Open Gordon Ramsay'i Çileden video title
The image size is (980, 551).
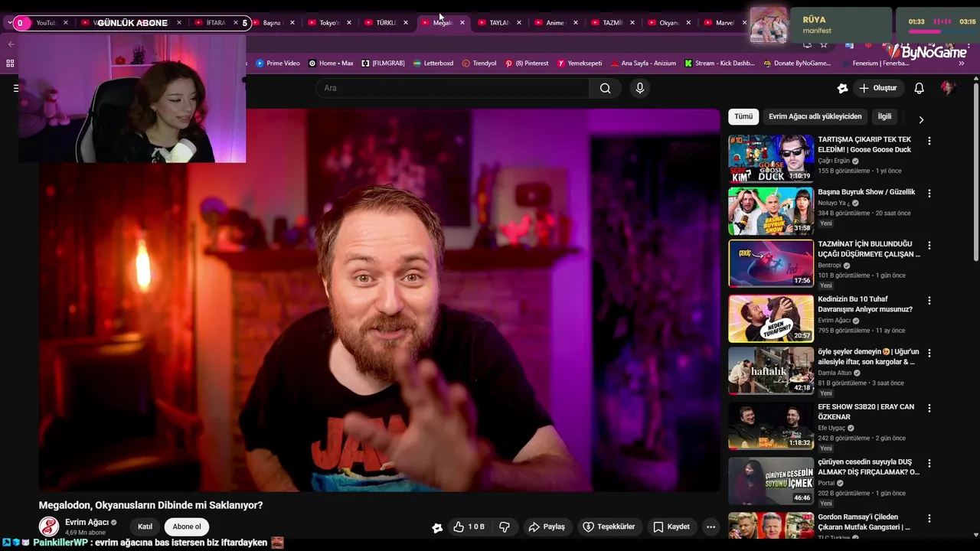[x=864, y=522]
